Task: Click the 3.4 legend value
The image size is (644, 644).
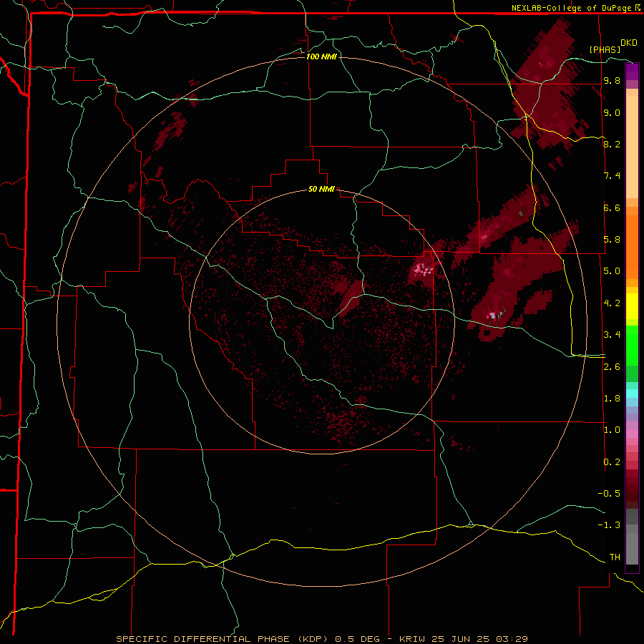Action: (x=612, y=335)
